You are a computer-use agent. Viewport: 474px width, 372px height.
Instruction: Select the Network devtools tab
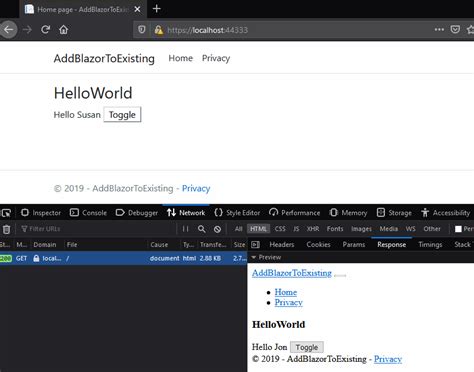click(186, 212)
